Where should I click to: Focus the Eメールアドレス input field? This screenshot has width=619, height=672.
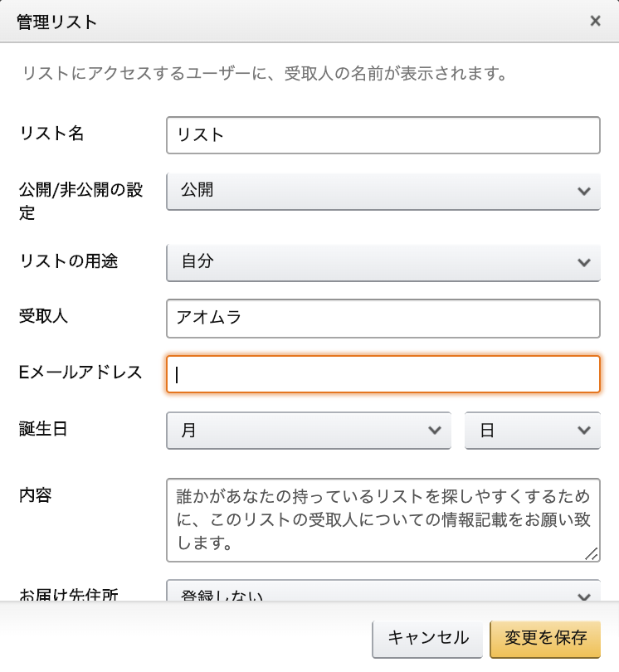pos(383,373)
